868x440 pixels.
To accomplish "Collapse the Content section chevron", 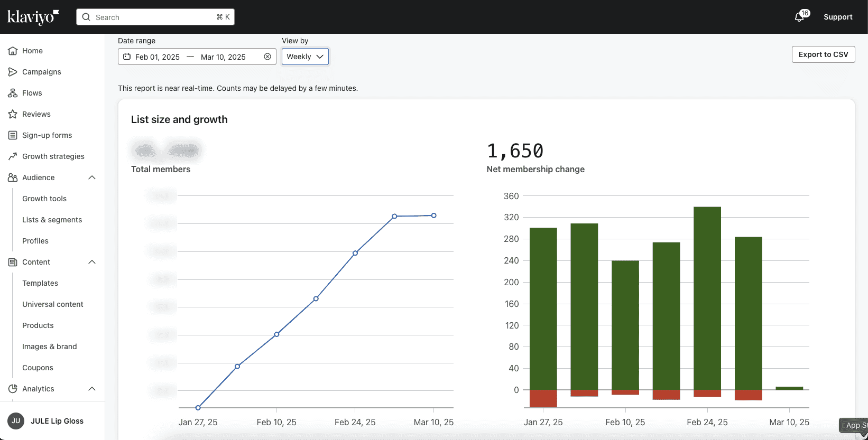I will pos(92,262).
